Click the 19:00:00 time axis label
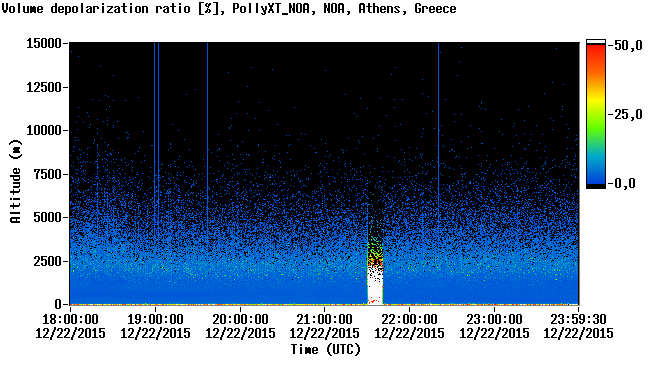The image size is (665, 389). pyautogui.click(x=155, y=319)
